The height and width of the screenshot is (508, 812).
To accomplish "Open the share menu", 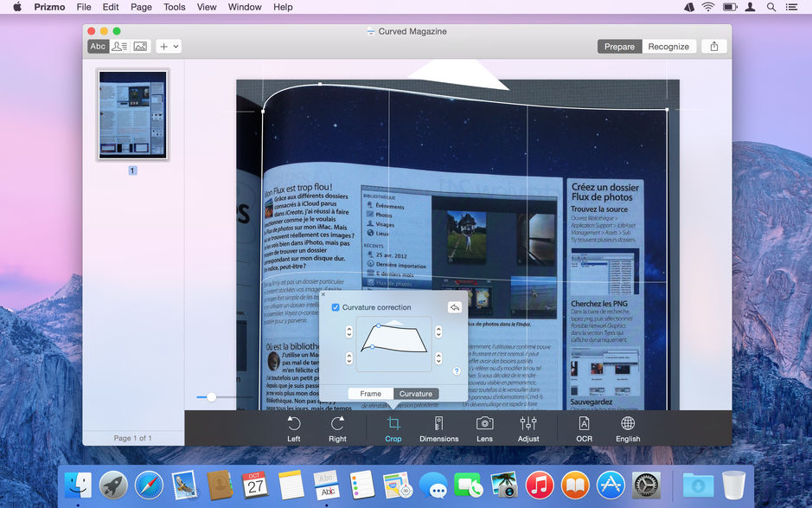I will coord(713,46).
